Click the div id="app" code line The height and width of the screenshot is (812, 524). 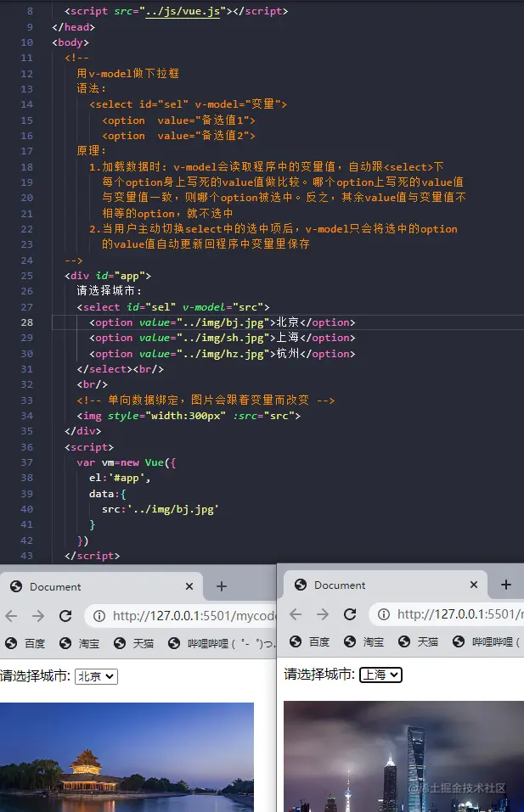(108, 276)
